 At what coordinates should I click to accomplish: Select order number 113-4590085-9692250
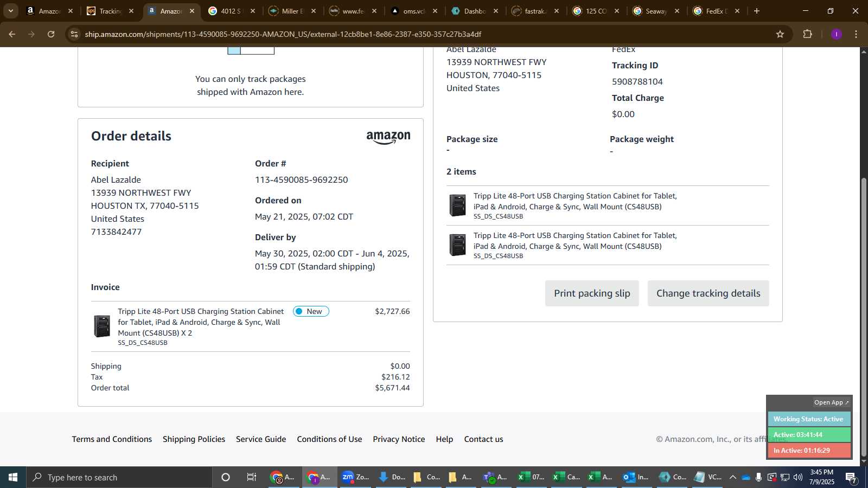pos(302,179)
